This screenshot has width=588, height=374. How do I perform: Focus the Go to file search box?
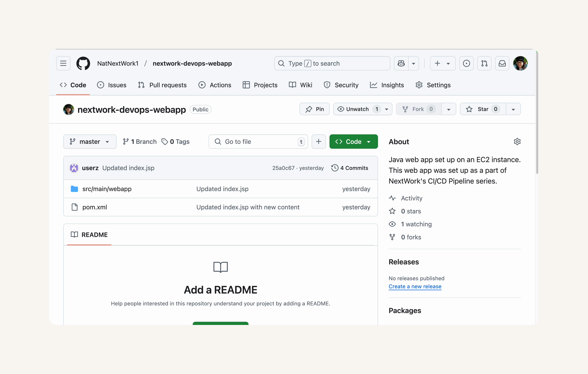click(x=258, y=142)
